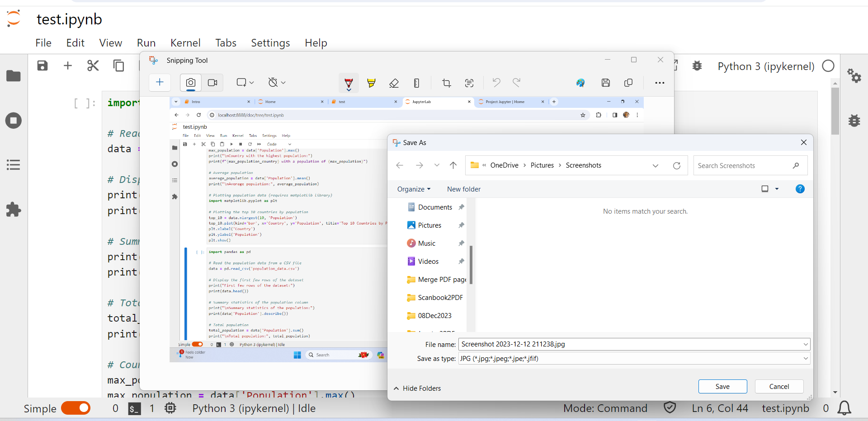Viewport: 868px width, 421px height.
Task: Click the Save button in dialog
Action: [722, 387]
